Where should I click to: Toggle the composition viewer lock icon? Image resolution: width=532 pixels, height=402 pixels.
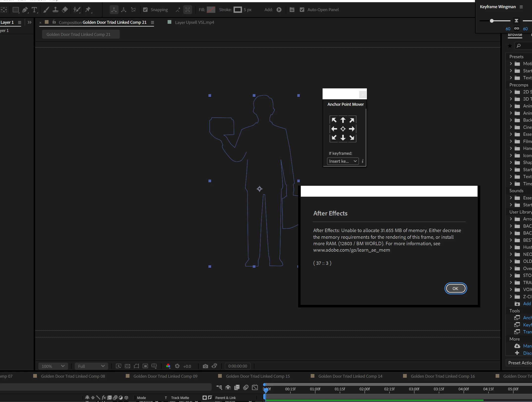[x=54, y=22]
